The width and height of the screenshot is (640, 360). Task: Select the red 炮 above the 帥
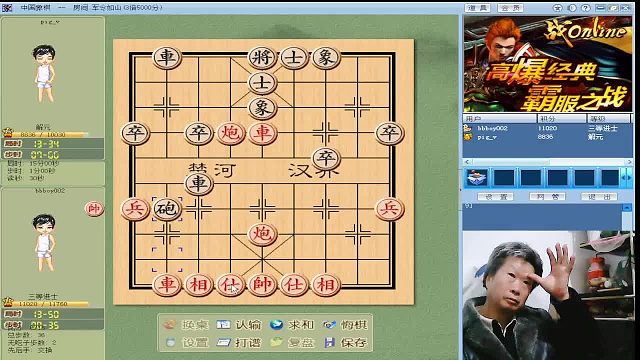tap(262, 234)
